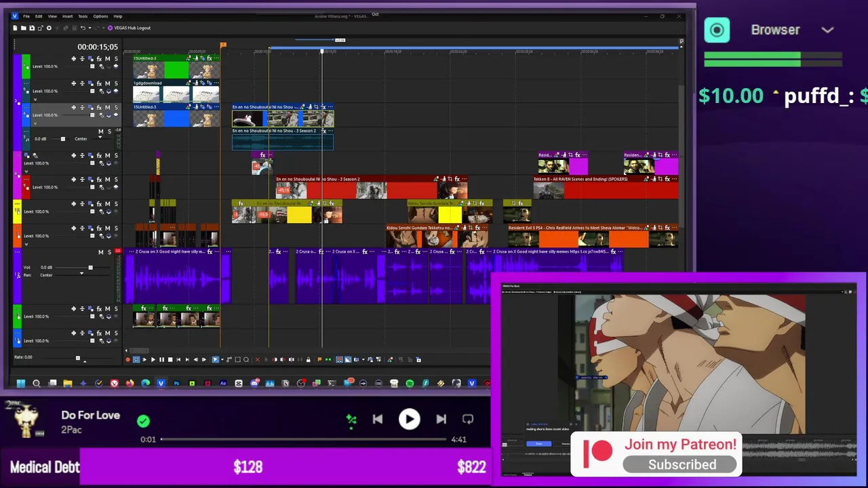Click the Undo arrow in toolbar
This screenshot has height=488, width=868.
coord(83,28)
